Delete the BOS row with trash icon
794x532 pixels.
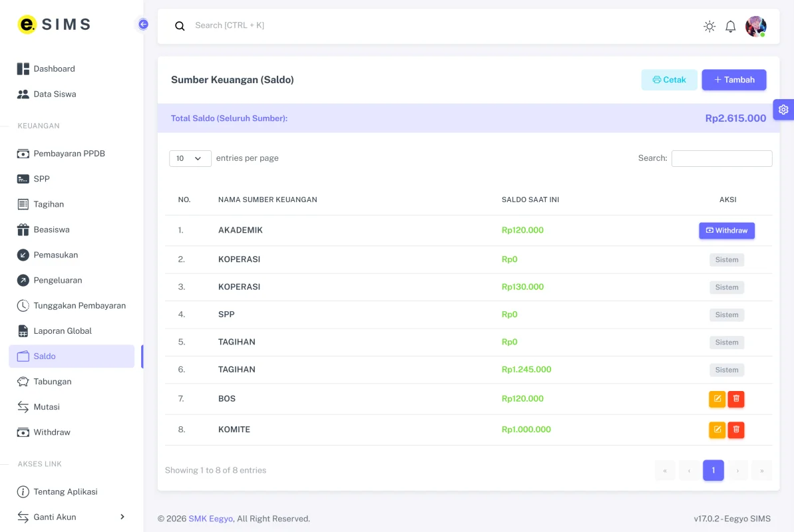736,399
